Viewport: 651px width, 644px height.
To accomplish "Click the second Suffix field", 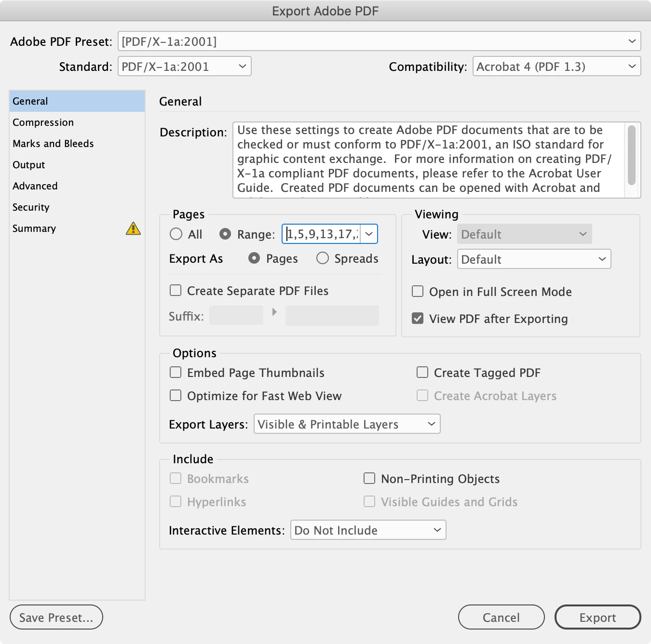I will (332, 316).
